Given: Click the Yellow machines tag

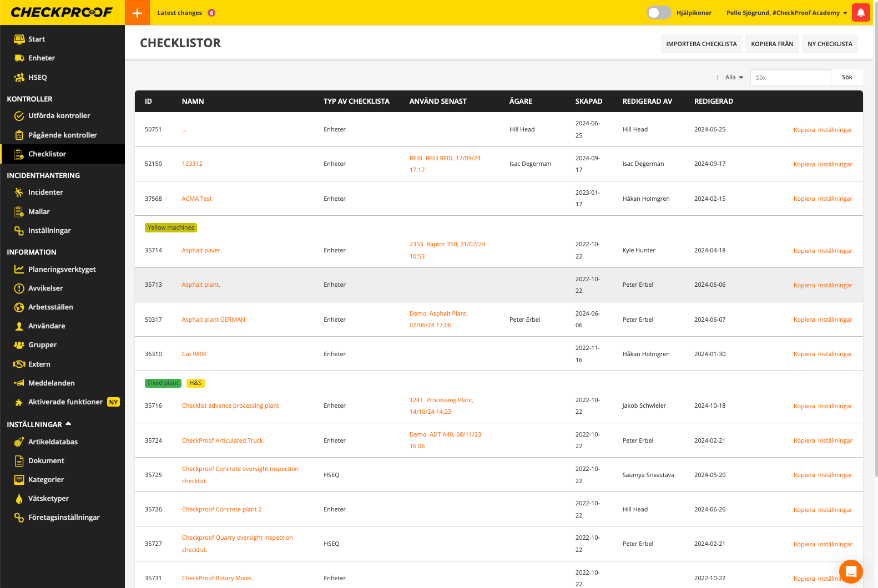Looking at the screenshot, I should (171, 227).
